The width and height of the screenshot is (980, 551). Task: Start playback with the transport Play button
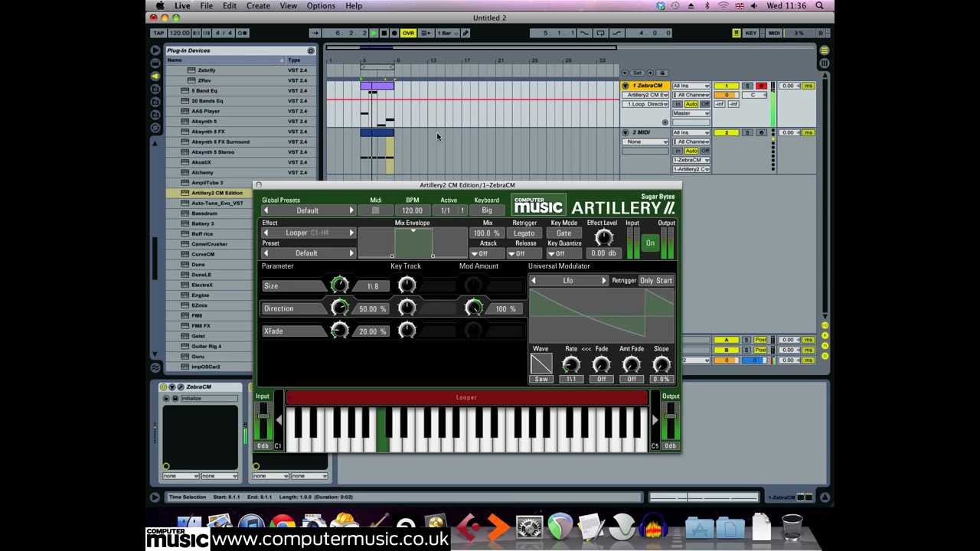click(x=374, y=33)
